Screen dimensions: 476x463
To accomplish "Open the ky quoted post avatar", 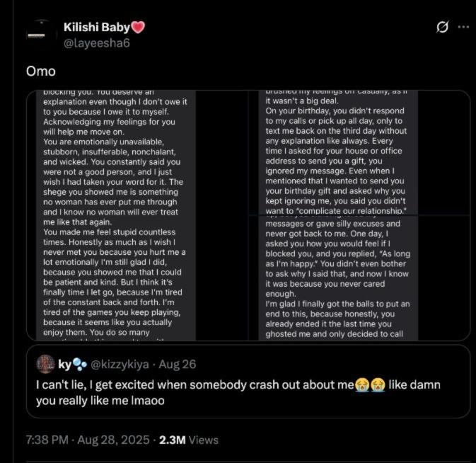I will (x=46, y=364).
